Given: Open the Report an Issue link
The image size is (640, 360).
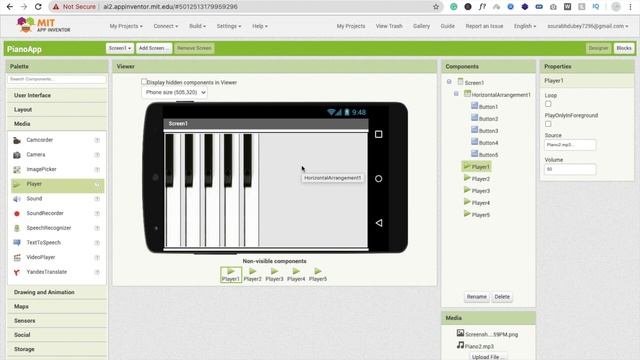Looking at the screenshot, I should 484,26.
